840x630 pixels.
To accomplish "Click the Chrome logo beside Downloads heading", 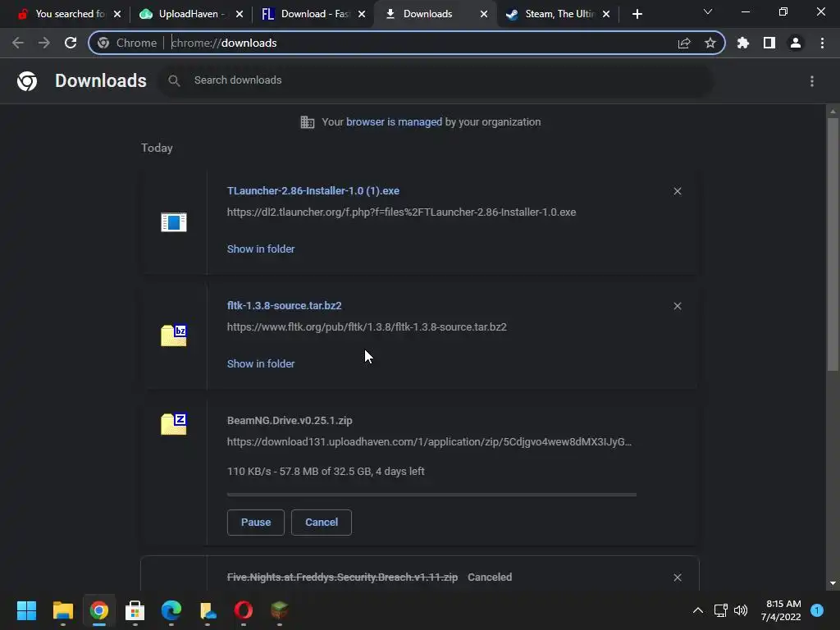I will tap(27, 81).
